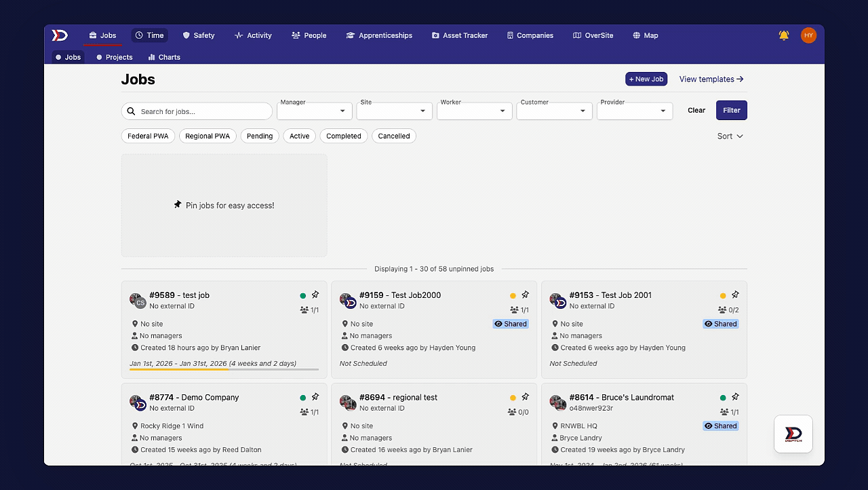Open job #8614 - Bruce's Laundromat title
The height and width of the screenshot is (490, 868).
622,397
